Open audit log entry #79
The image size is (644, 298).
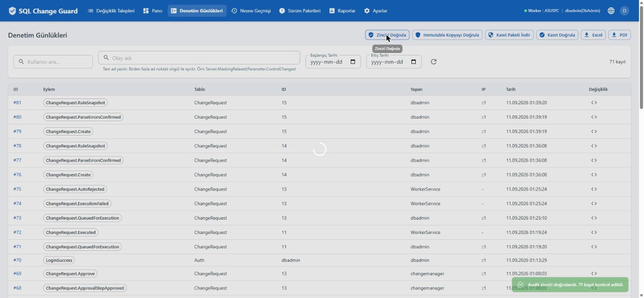tap(17, 131)
